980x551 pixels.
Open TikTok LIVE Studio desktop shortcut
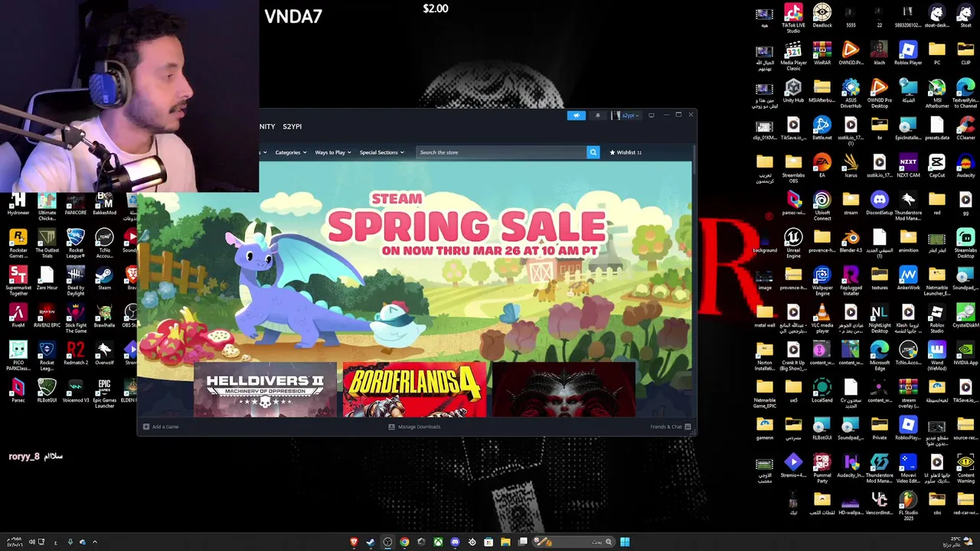793,18
